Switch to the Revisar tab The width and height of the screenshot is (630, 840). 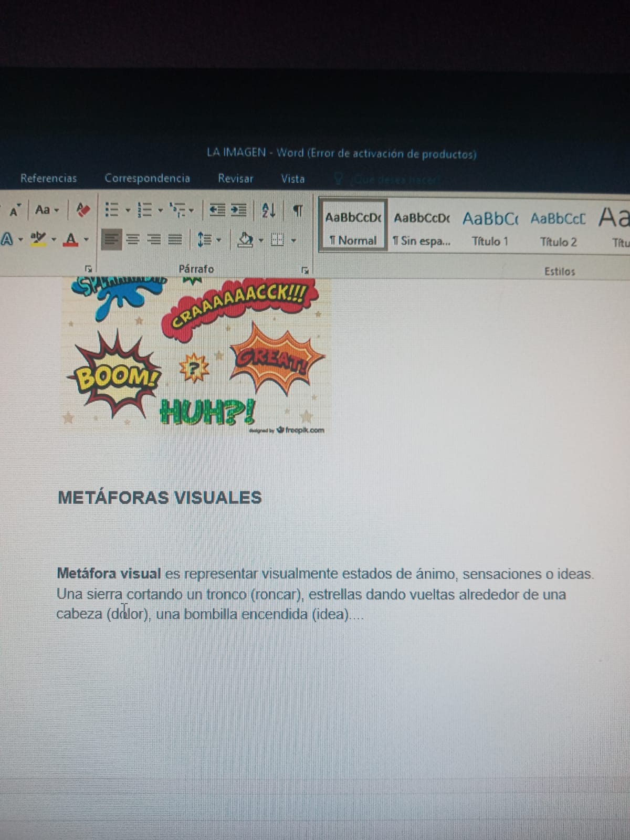[235, 178]
